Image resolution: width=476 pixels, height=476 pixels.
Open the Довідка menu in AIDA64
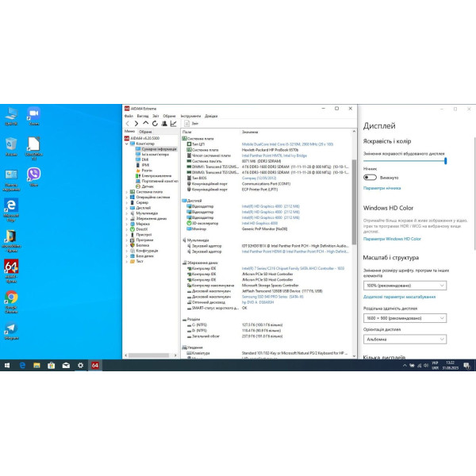pos(211,116)
